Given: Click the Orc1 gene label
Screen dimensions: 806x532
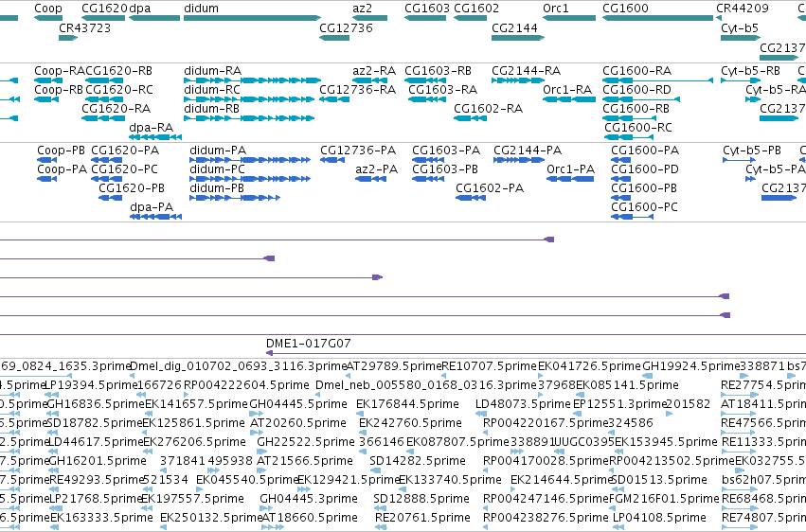Looking at the screenshot, I should point(556,9).
